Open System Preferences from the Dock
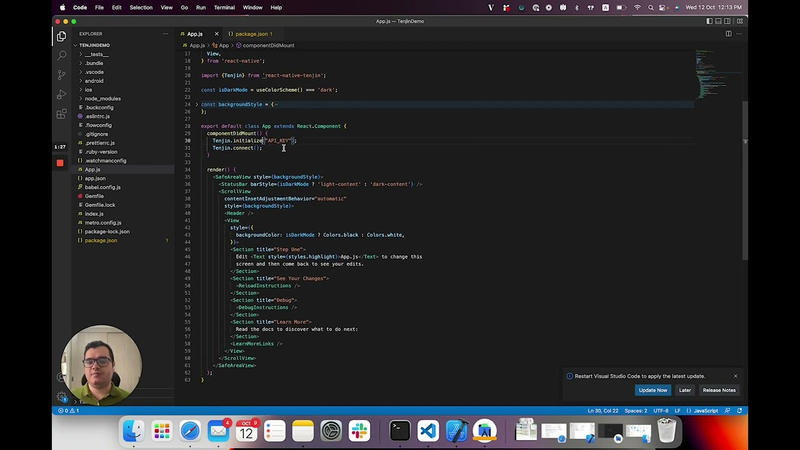800x450 pixels. (x=331, y=431)
